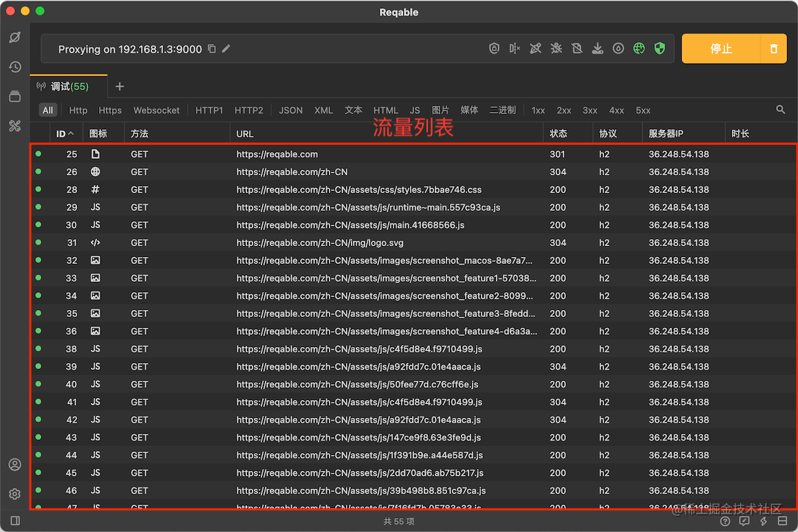Select the water-drop circle icon in toolbar
798x532 pixels.
click(x=618, y=48)
